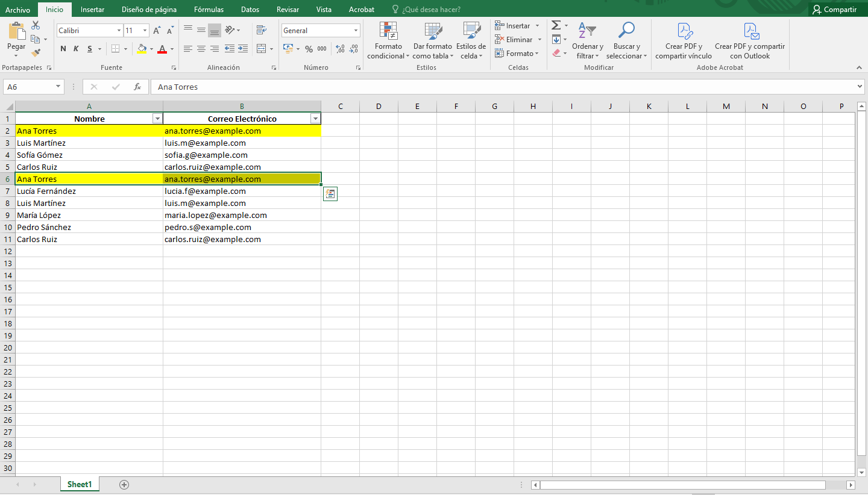Click the accounting number format icon
The width and height of the screenshot is (868, 495).
click(x=288, y=49)
